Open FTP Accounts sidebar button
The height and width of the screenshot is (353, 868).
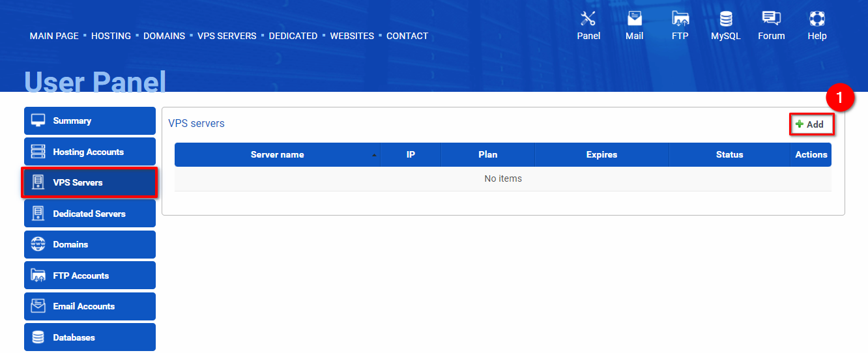pyautogui.click(x=90, y=275)
